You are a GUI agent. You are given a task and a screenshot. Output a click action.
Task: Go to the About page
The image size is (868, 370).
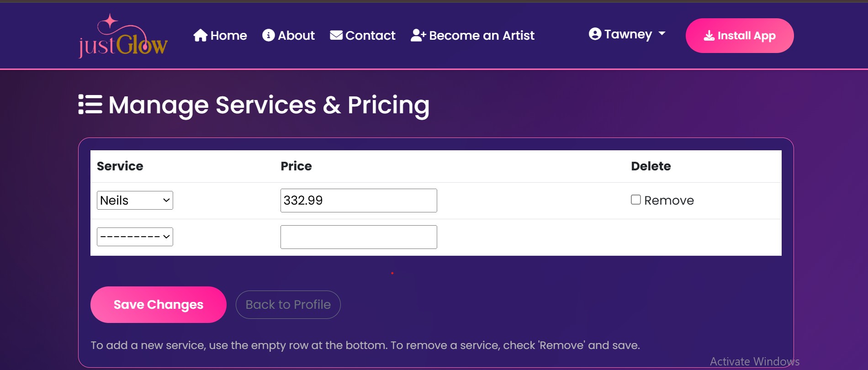click(296, 35)
